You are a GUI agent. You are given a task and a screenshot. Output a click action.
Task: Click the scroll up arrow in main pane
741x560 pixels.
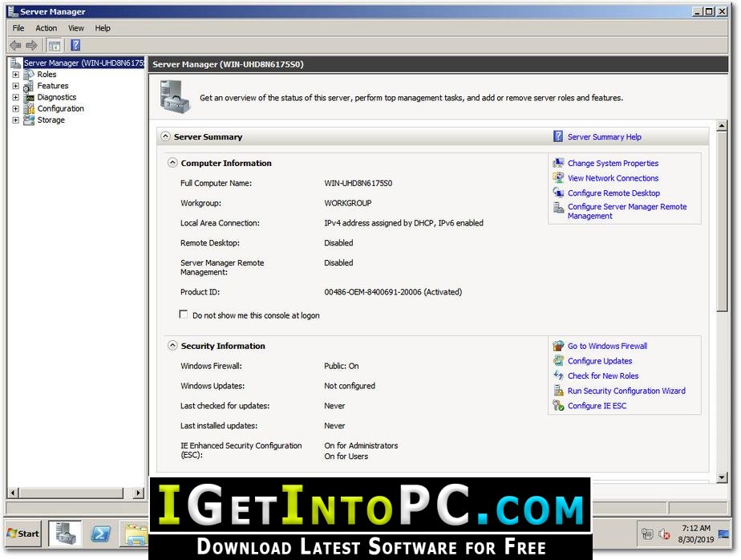click(722, 126)
